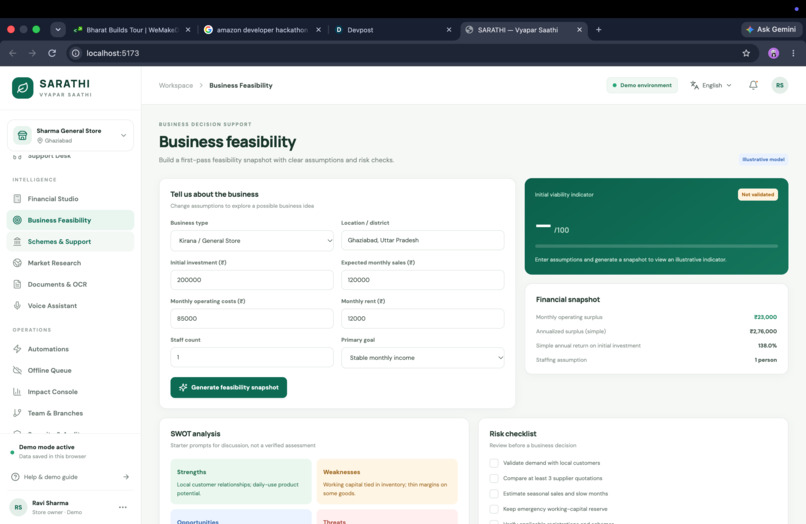Switch to Bharat Builds Tour tab
The width and height of the screenshot is (806, 524).
click(x=132, y=30)
